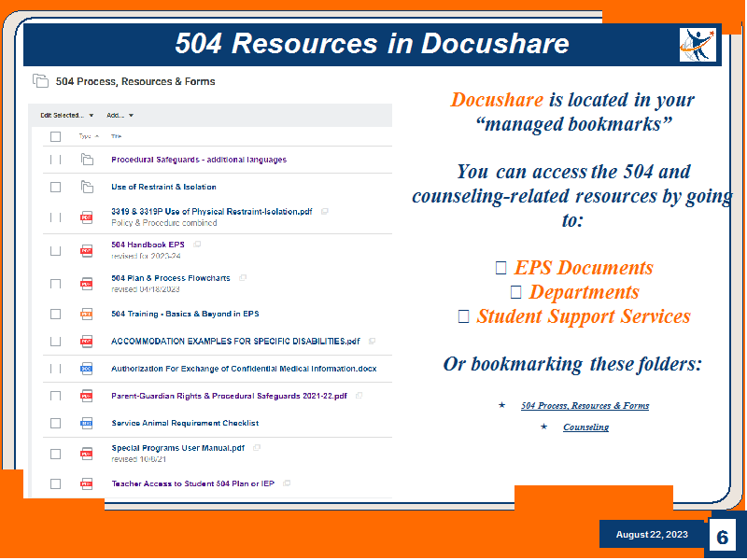This screenshot has width=747, height=560.
Task: Sort the list by the Type column
Action: [89, 136]
